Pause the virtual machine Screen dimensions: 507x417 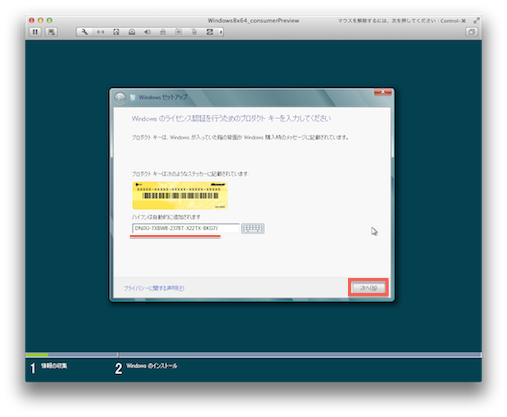pyautogui.click(x=35, y=32)
